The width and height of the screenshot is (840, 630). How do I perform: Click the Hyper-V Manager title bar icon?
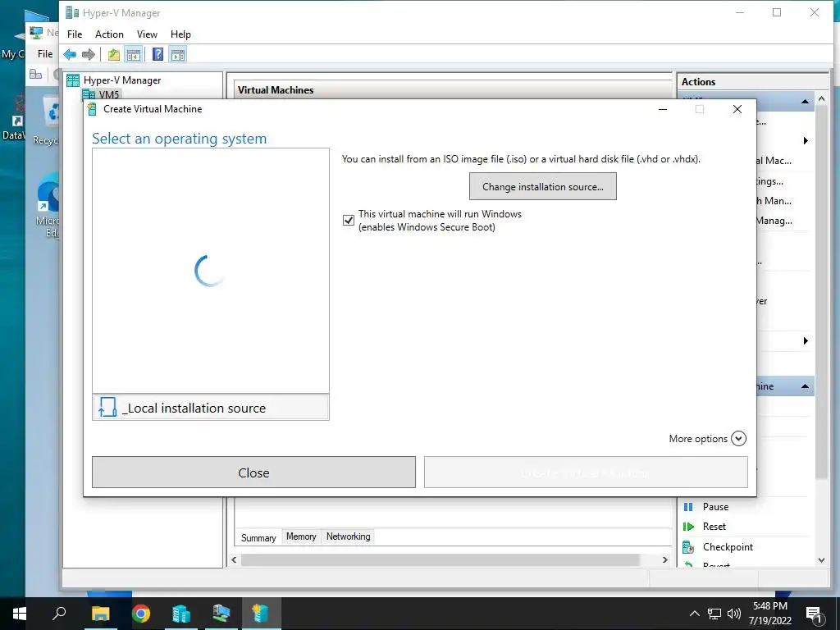[72, 12]
